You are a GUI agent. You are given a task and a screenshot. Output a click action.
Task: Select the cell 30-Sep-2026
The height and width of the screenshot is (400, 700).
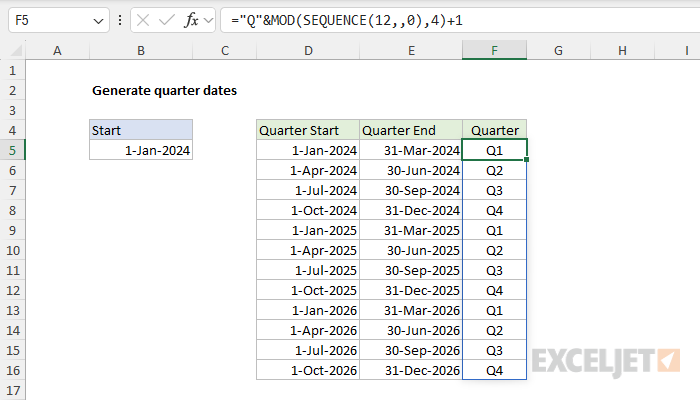click(411, 350)
